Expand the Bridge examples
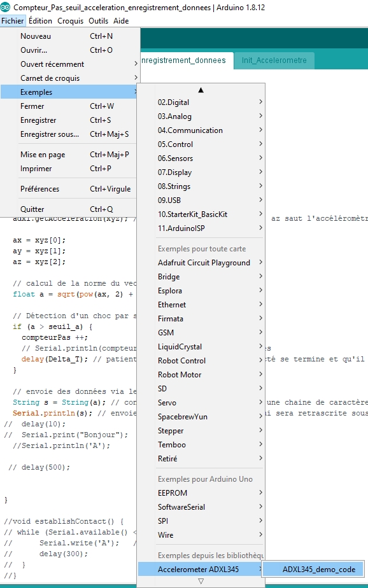The image size is (368, 588). [x=201, y=277]
